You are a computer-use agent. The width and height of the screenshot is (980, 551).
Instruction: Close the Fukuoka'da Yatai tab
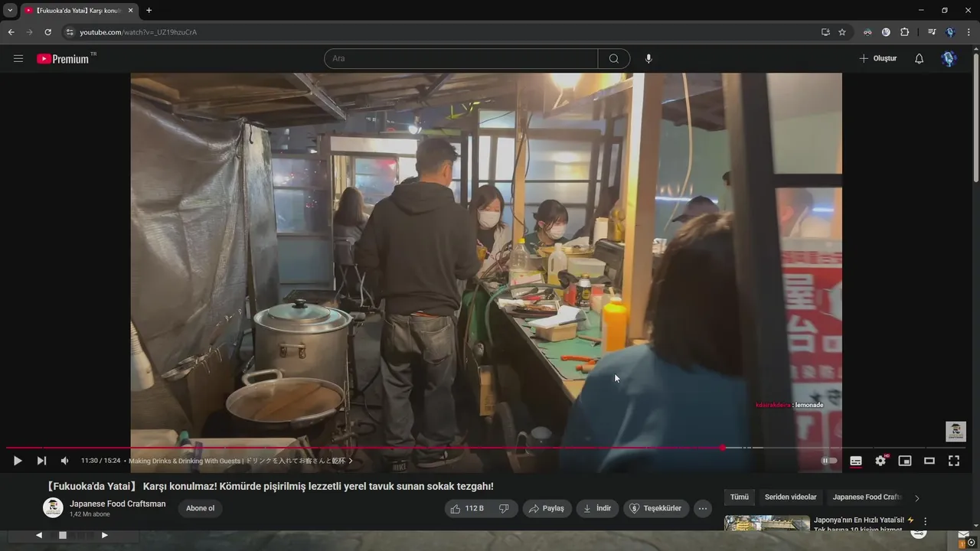pos(130,10)
